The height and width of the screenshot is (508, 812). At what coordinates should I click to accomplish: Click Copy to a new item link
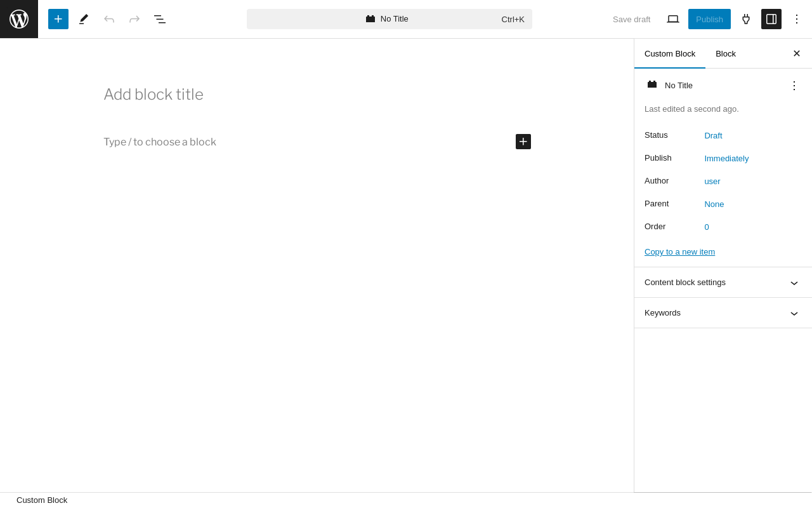(679, 251)
